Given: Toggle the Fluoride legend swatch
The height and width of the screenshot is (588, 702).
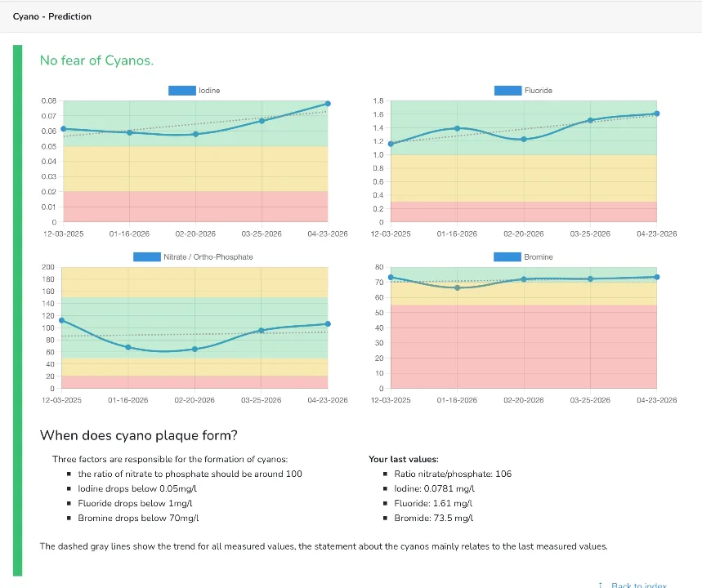Looking at the screenshot, I should click(507, 91).
